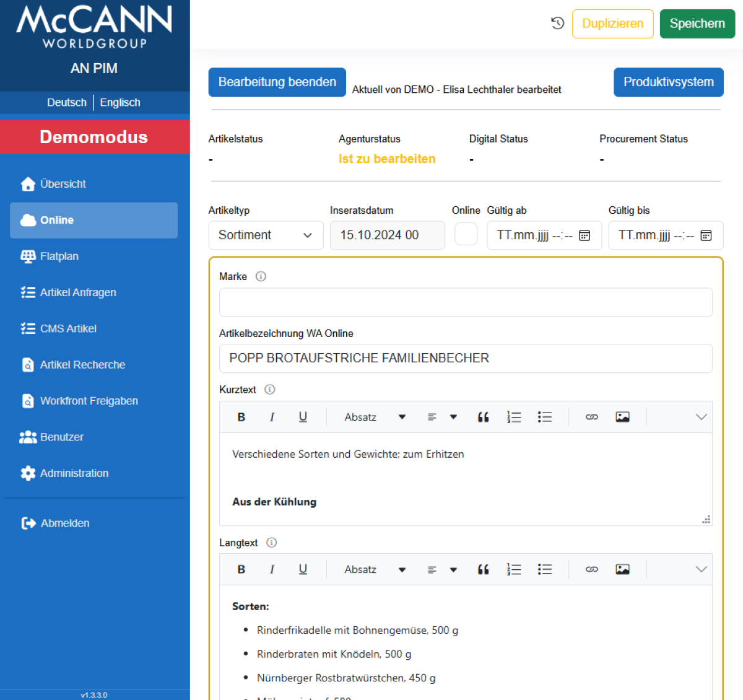Underline text in Langtext editor

[303, 569]
